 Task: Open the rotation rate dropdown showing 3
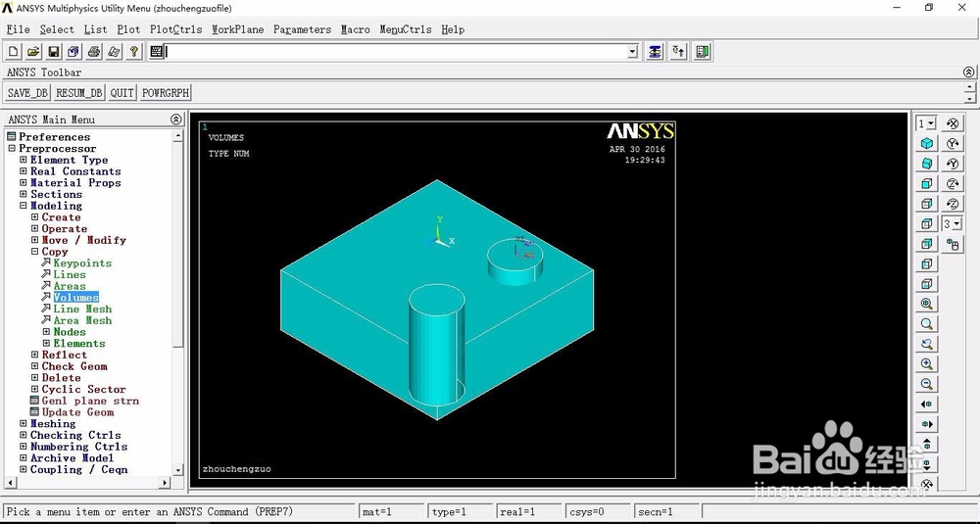[x=952, y=223]
